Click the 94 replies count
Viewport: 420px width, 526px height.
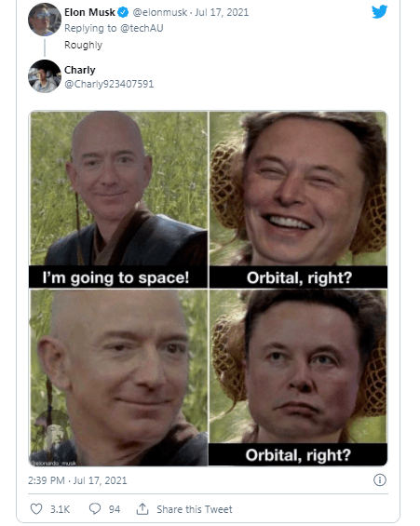coord(114,509)
